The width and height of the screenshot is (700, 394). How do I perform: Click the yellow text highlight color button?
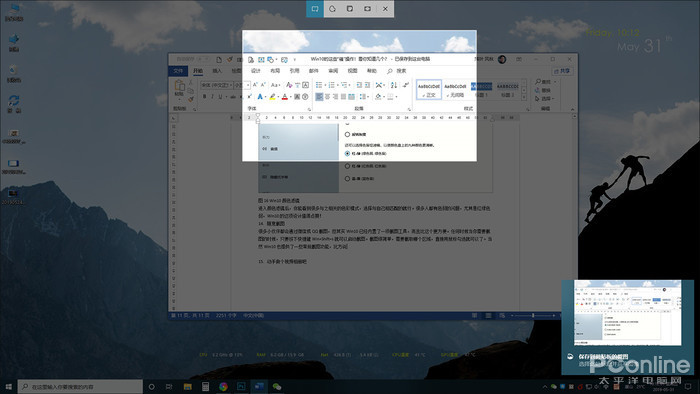pyautogui.click(x=272, y=97)
